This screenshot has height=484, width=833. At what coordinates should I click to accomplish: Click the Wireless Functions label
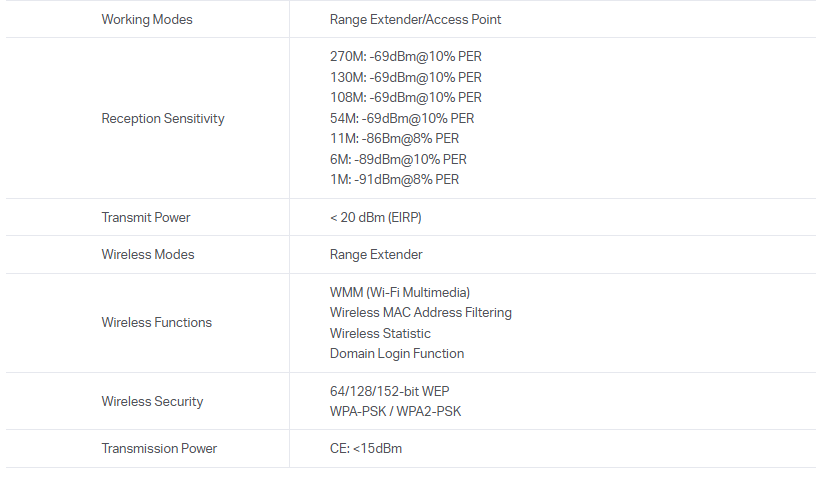point(157,323)
